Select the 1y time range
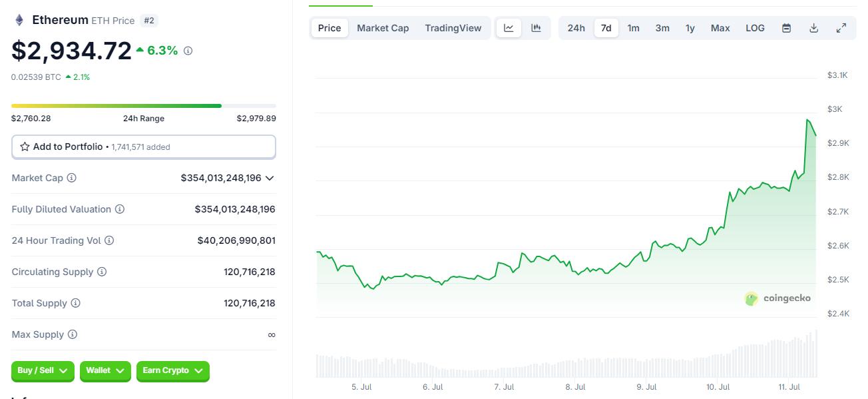868x399 pixels. click(x=690, y=28)
